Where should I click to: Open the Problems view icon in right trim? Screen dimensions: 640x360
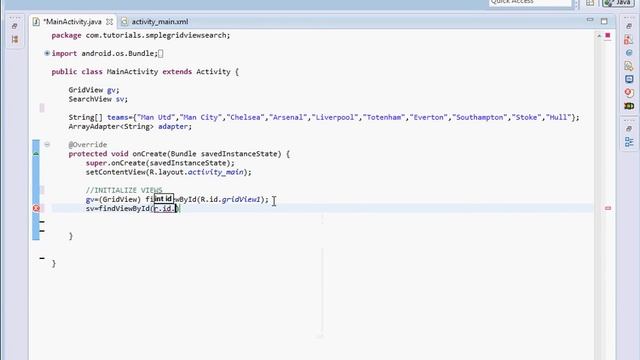pos(629,40)
